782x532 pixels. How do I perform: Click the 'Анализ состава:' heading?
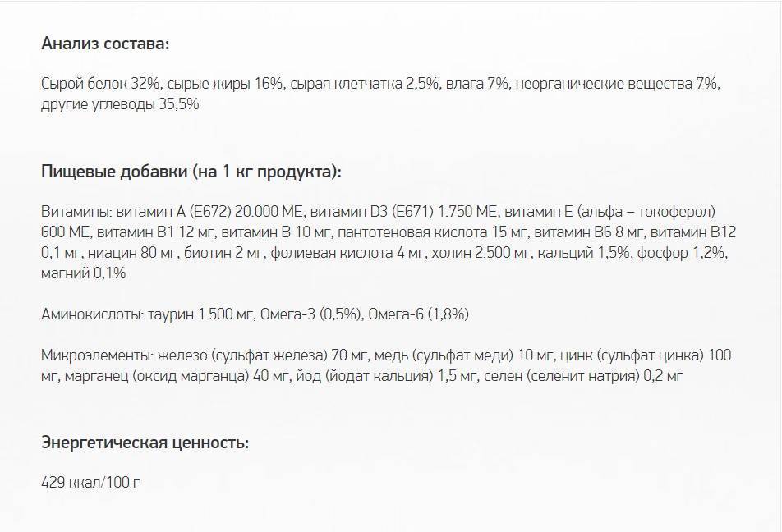point(105,43)
